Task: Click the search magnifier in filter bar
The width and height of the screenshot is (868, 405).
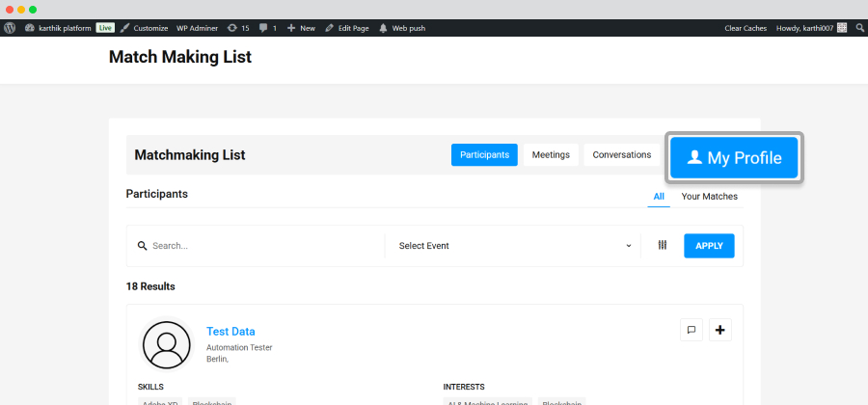Action: click(143, 246)
